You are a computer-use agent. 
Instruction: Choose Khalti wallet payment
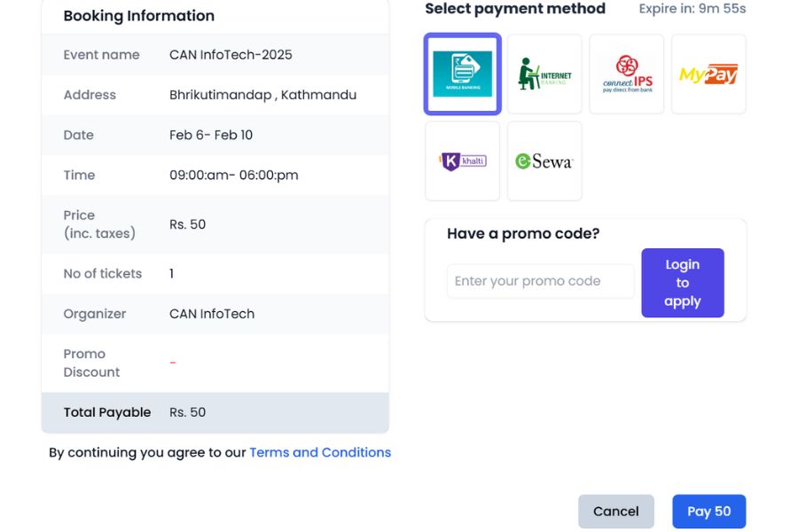point(462,160)
